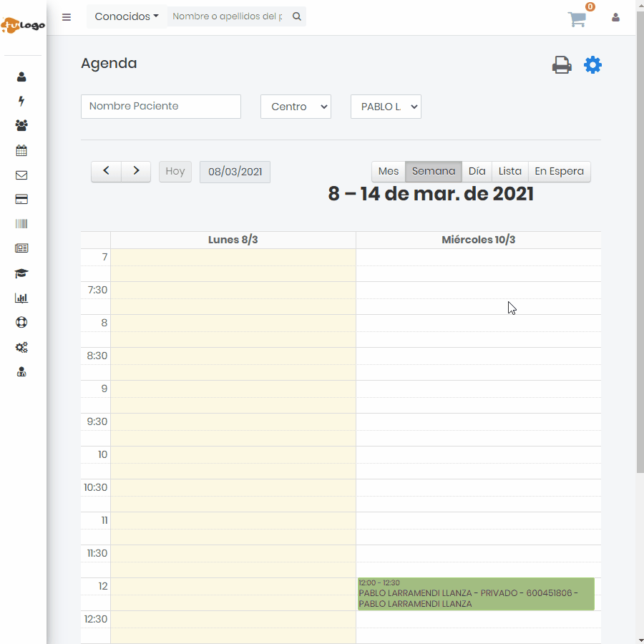Open the 12:00 Pablo Larramendi appointment

[x=475, y=594]
